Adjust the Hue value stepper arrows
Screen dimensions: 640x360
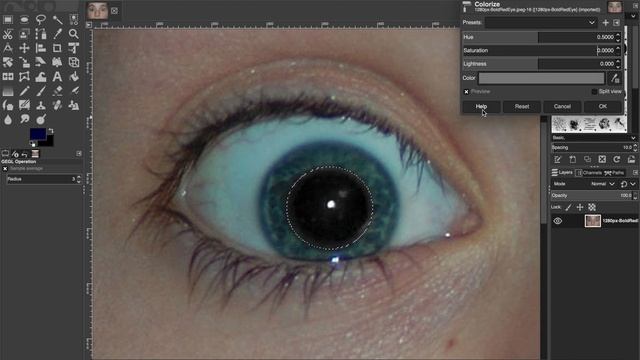coord(618,37)
